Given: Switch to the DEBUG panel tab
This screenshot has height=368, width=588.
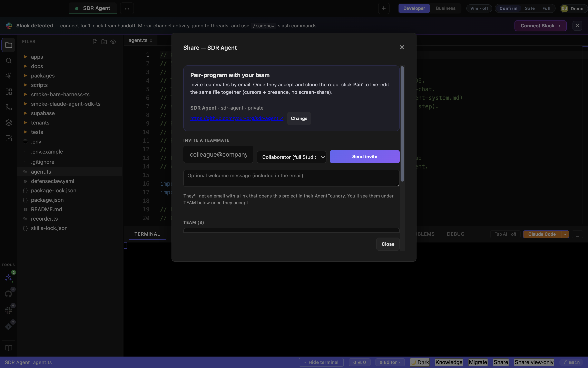Looking at the screenshot, I should (x=455, y=234).
